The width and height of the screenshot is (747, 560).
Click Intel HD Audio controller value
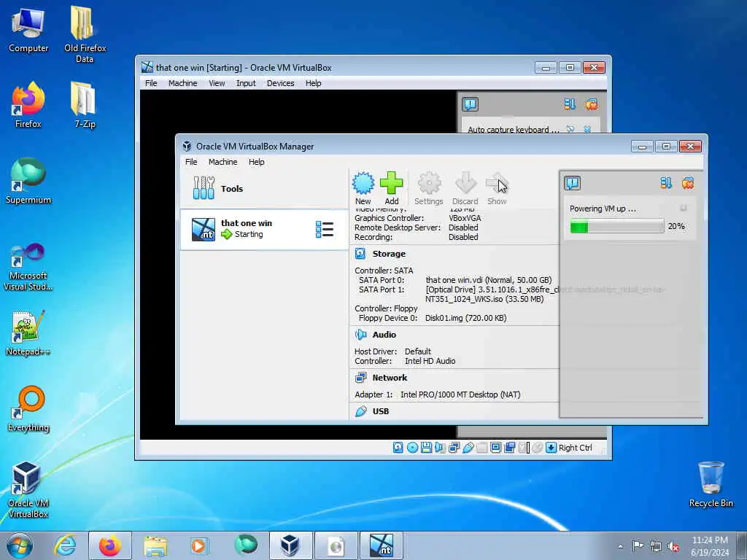[430, 361]
